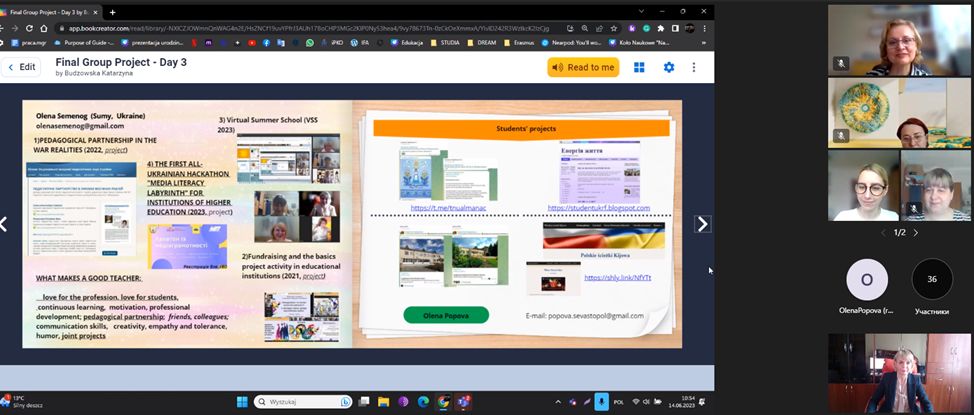This screenshot has width=974, height=415.
Task: Show next page of video participants
Action: [915, 232]
